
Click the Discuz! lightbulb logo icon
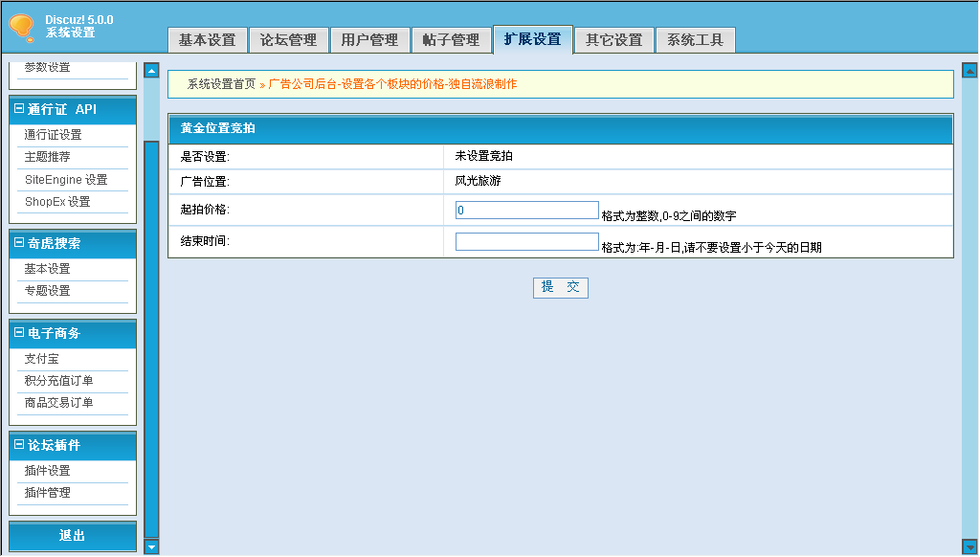coord(22,28)
